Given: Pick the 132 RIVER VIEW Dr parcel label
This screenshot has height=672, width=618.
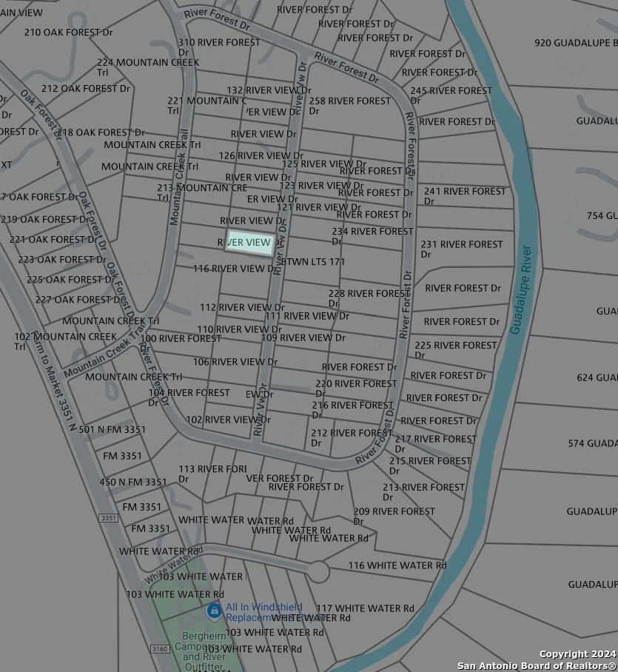Looking at the screenshot, I should click(269, 90).
